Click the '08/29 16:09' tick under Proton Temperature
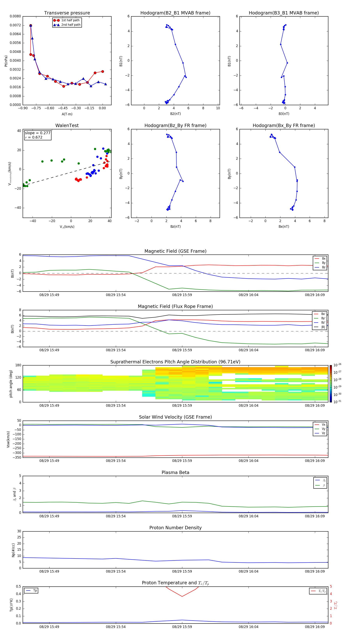Image resolution: width=351 pixels, height=644 pixels. pos(315,627)
